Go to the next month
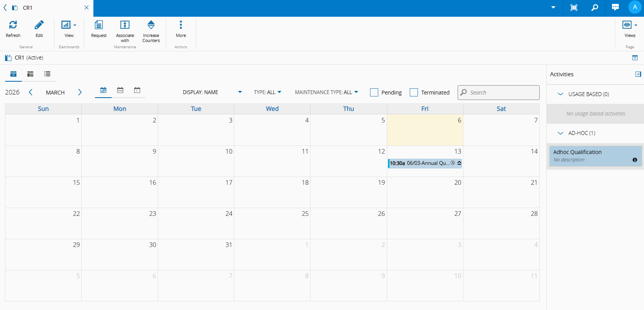This screenshot has width=644, height=310. (x=80, y=92)
